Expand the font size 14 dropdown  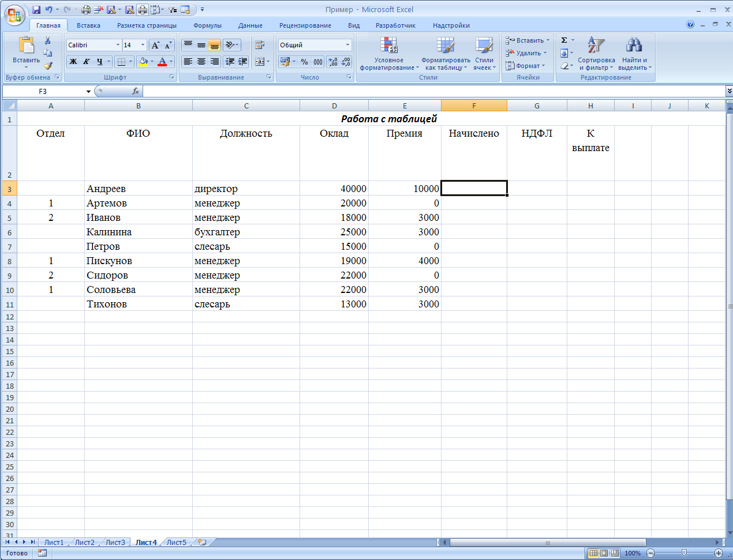click(x=143, y=45)
